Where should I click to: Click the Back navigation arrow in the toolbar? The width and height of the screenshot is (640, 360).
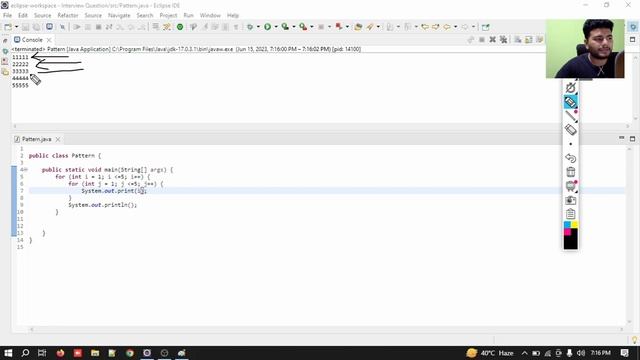[447, 27]
